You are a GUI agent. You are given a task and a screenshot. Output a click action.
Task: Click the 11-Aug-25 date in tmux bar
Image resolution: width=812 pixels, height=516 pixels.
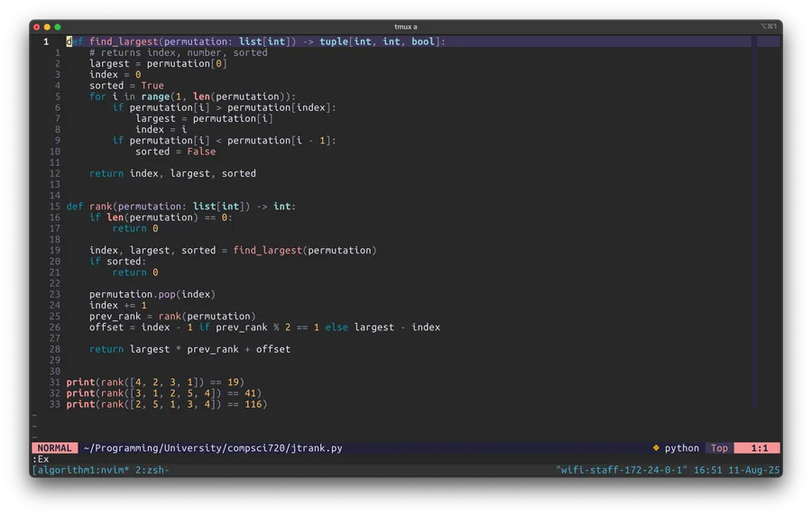(754, 470)
